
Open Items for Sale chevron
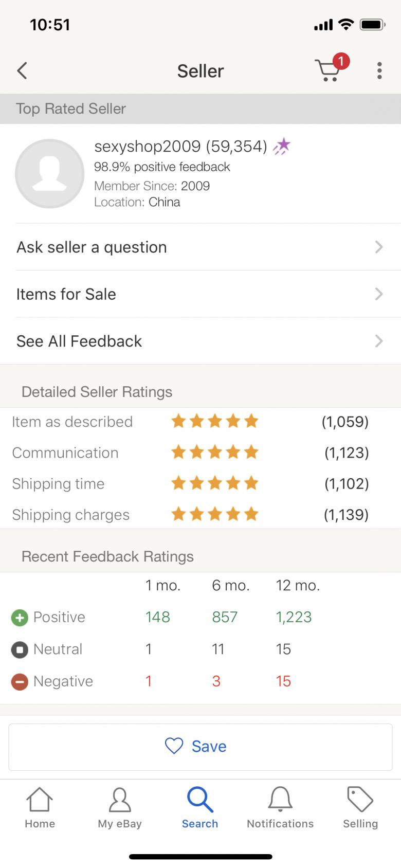379,294
